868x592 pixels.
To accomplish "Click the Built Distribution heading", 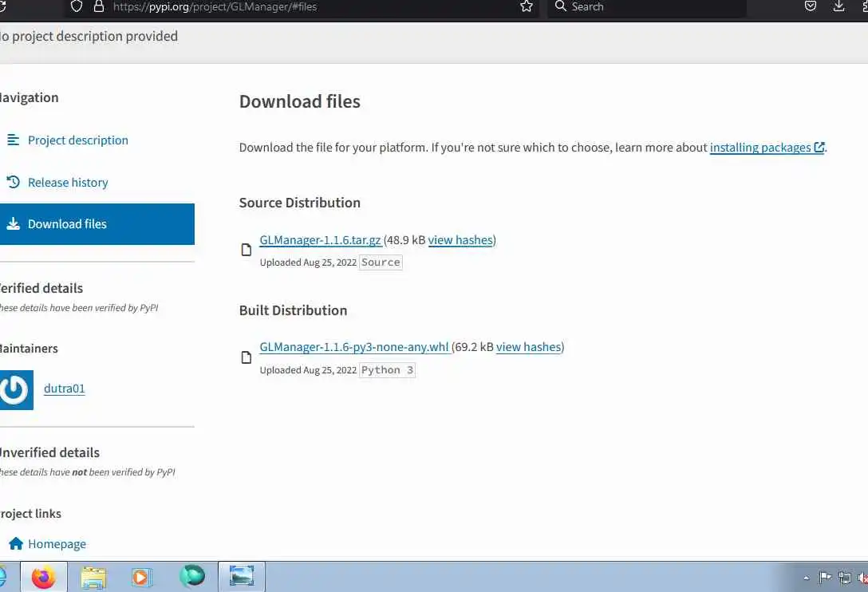I will coord(293,310).
